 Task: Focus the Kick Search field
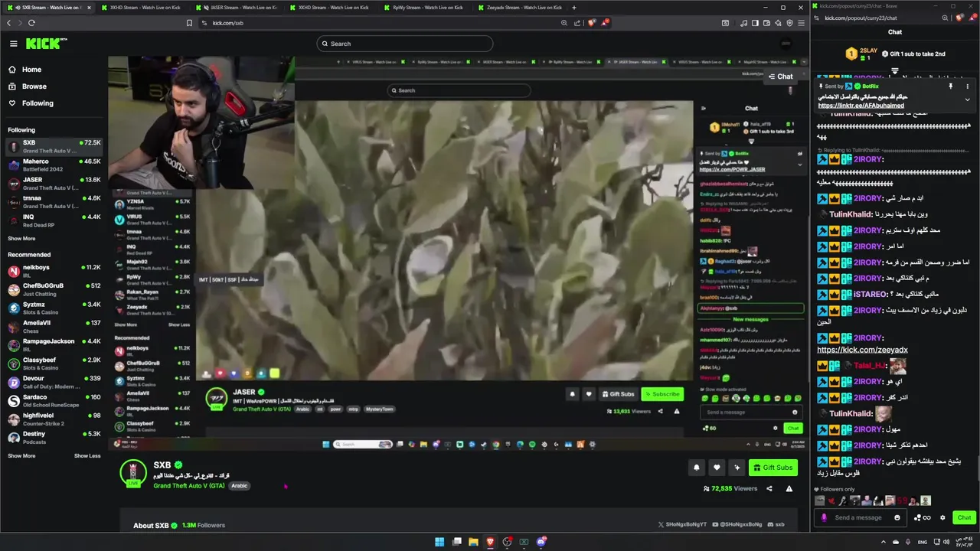pos(405,44)
